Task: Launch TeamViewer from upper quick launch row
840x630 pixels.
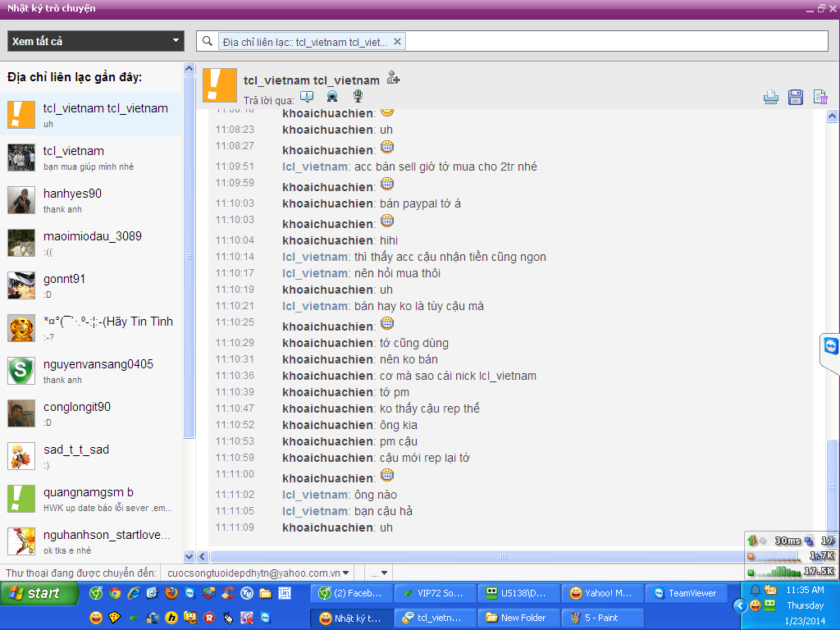Action: tap(190, 593)
